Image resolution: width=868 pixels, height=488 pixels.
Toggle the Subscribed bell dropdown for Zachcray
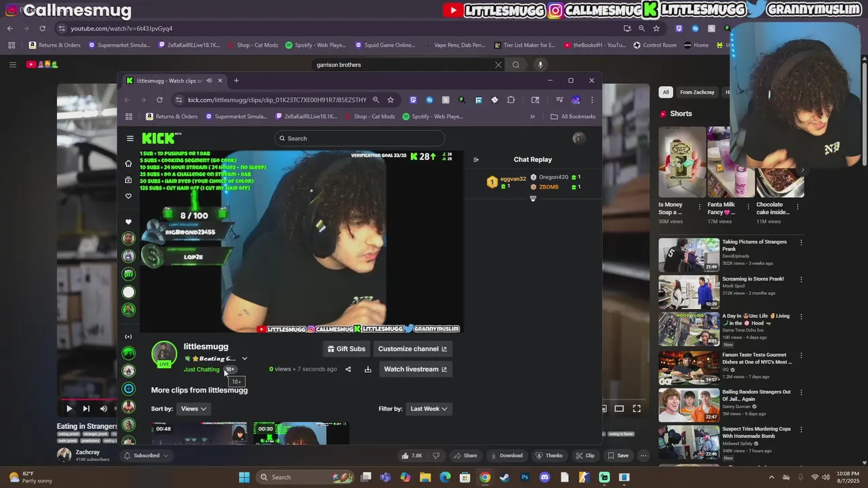pyautogui.click(x=146, y=455)
